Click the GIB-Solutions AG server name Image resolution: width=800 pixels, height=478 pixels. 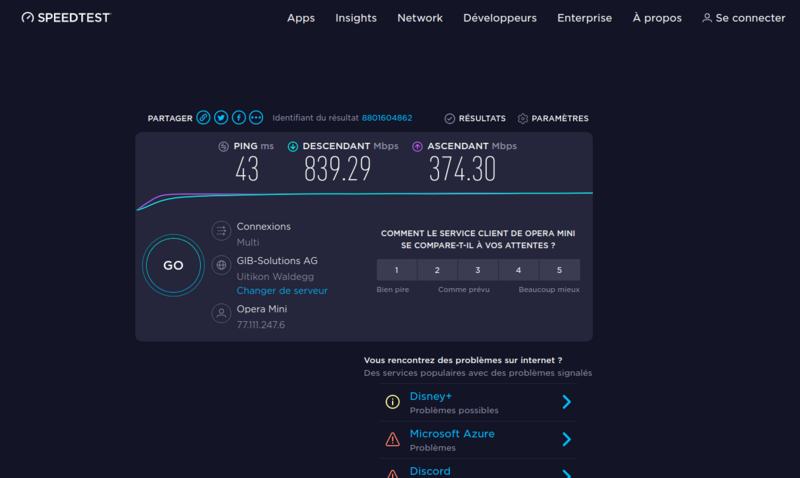pyautogui.click(x=277, y=261)
